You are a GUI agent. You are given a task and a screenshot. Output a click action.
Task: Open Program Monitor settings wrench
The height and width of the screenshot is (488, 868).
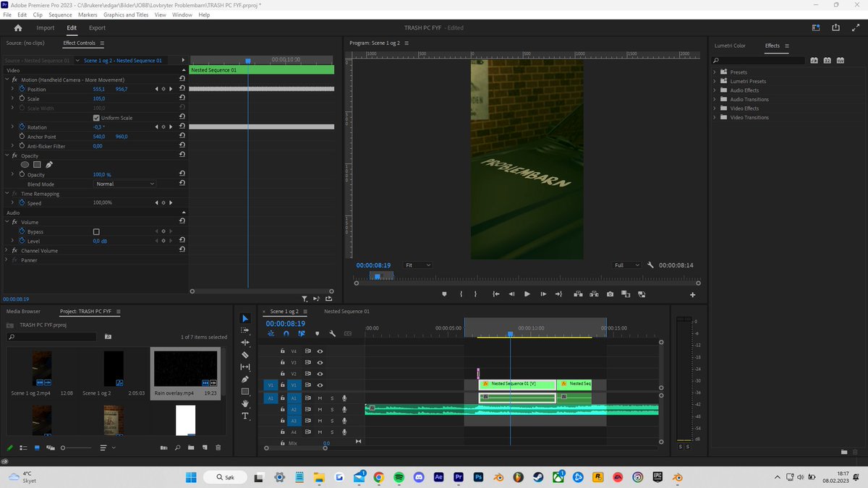pyautogui.click(x=650, y=265)
